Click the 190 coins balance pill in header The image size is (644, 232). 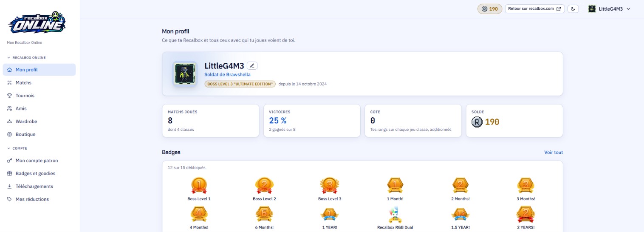pos(490,9)
